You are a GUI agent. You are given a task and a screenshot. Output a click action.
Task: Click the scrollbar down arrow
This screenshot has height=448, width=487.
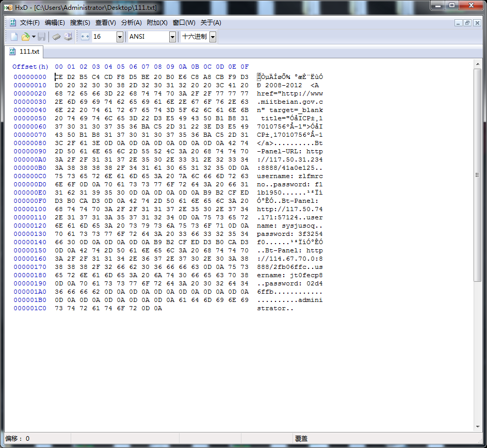[478, 427]
